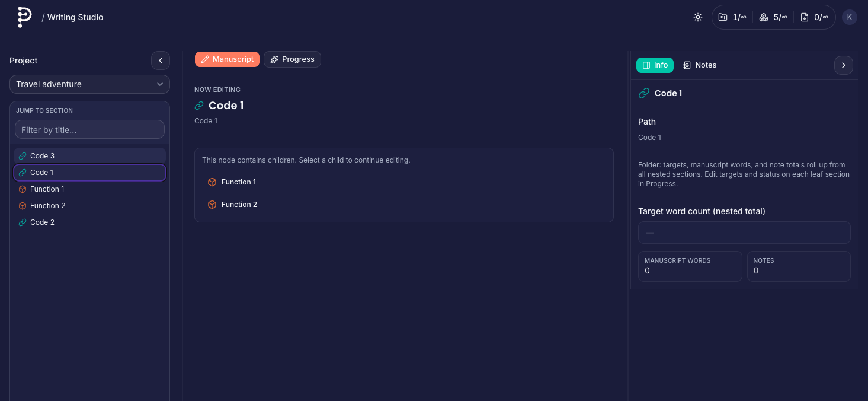The image size is (868, 401).
Task: Open the Travel adventure project dropdown
Action: (x=89, y=84)
